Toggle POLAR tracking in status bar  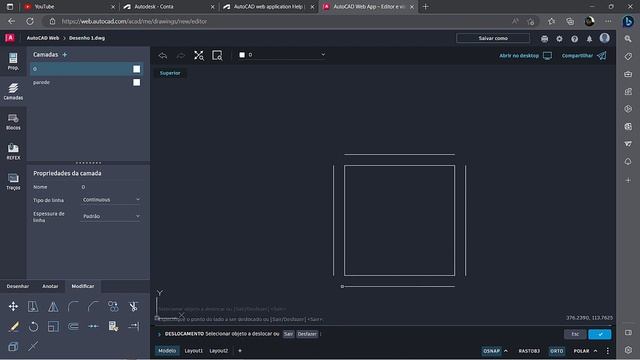(x=581, y=351)
